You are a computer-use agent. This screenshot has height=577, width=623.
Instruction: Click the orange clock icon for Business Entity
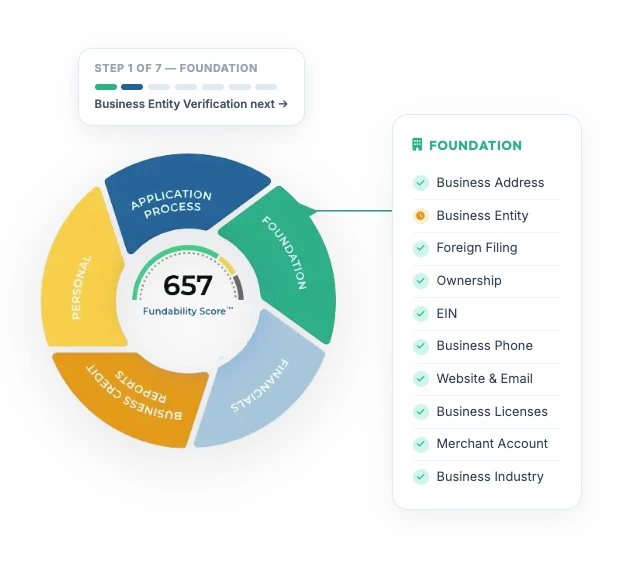(420, 216)
